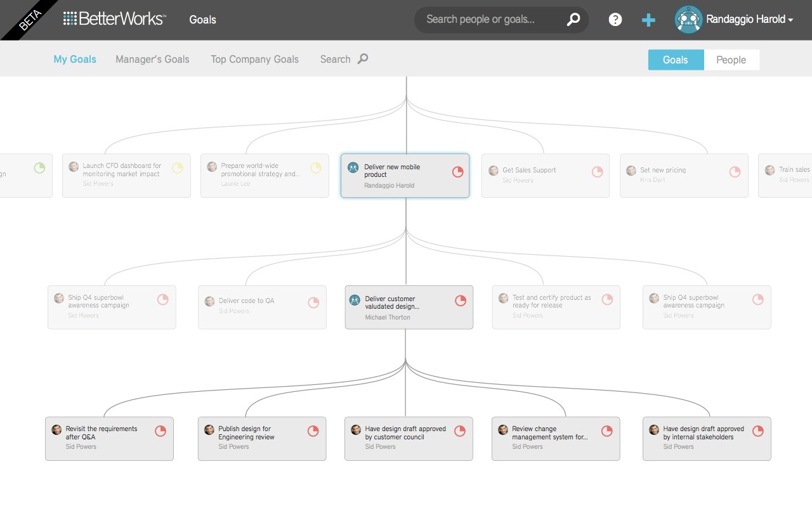Open Revisit the requirements after Q&A text

point(101,433)
